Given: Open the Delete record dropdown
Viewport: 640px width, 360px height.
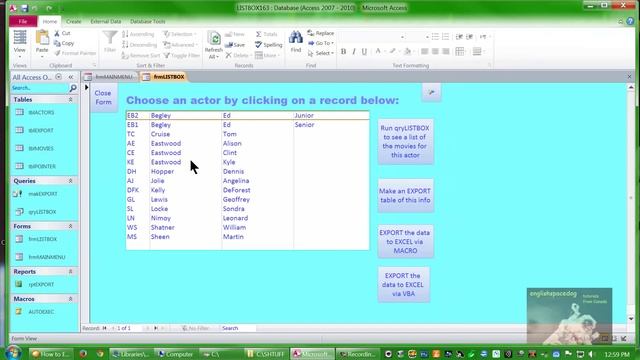Looking at the screenshot, I should [238, 56].
